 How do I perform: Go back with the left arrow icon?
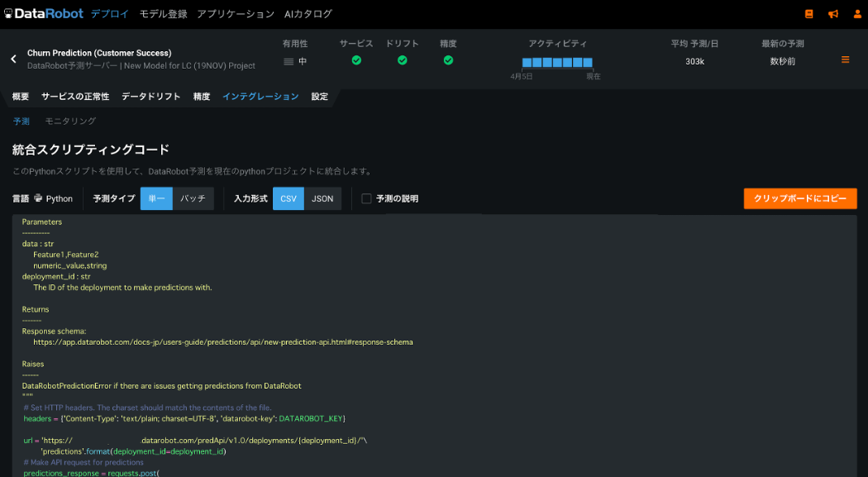tap(14, 60)
